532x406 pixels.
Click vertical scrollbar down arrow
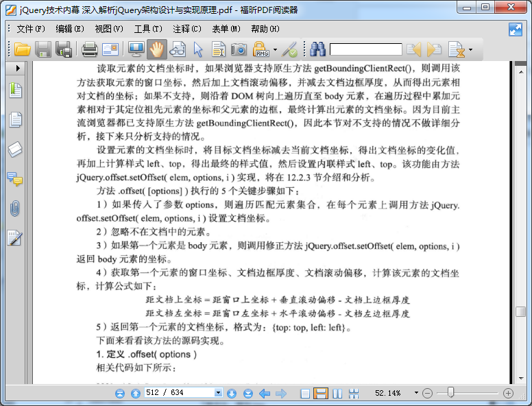pyautogui.click(x=520, y=379)
